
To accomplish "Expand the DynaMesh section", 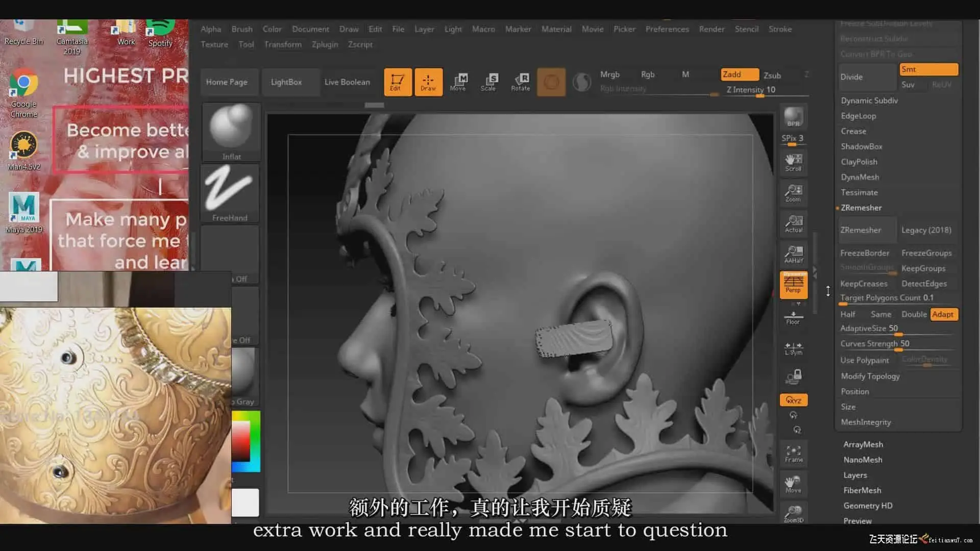I will coord(860,177).
